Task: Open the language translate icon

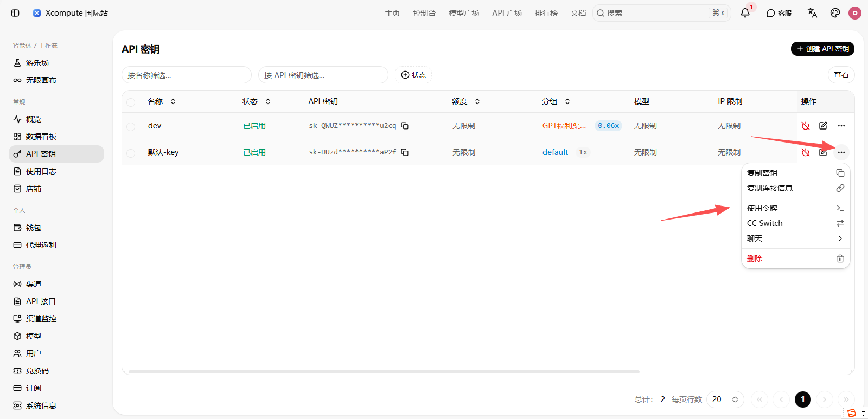Action: (812, 13)
